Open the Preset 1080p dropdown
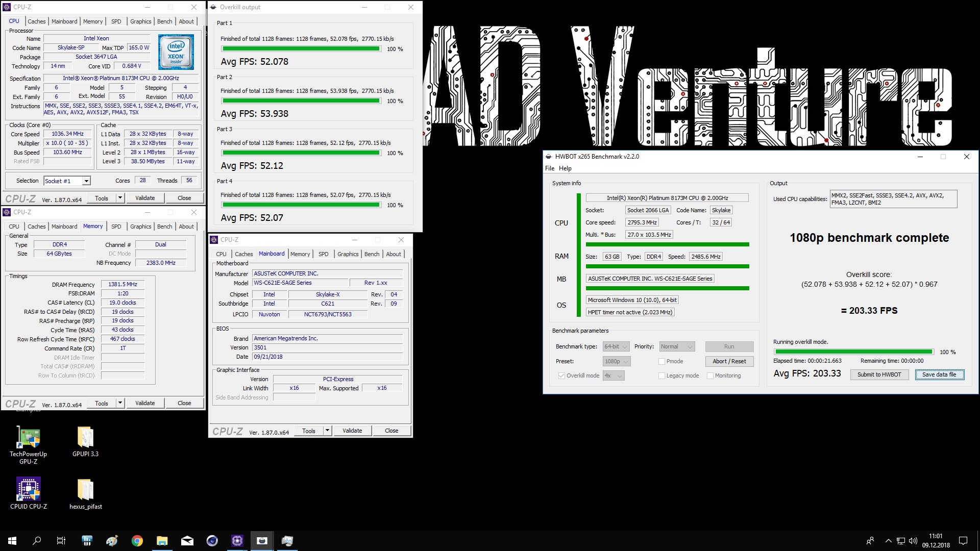Image resolution: width=980 pixels, height=551 pixels. click(x=617, y=362)
